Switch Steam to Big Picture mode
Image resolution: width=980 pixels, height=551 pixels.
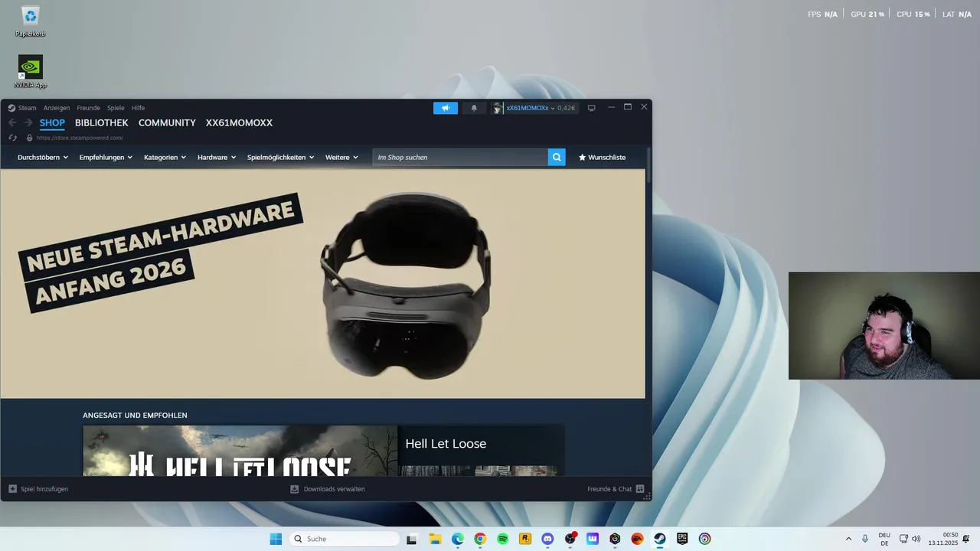[x=591, y=108]
